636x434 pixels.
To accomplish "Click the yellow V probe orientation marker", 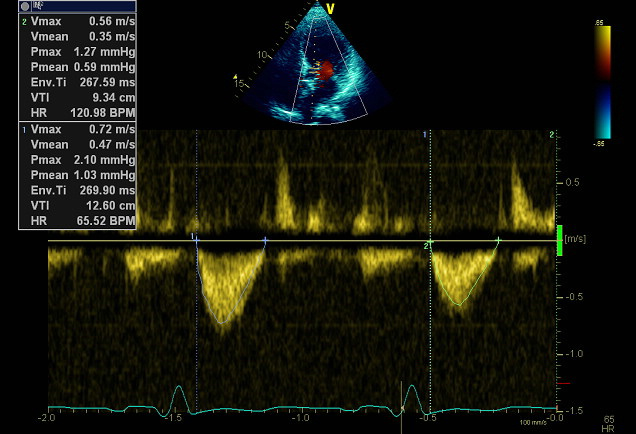I will (x=331, y=10).
